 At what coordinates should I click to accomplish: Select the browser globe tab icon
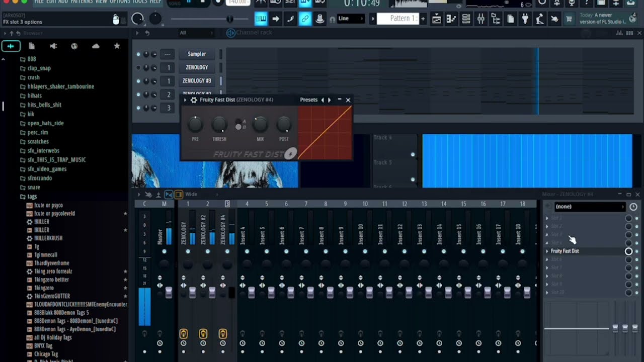coord(74,46)
